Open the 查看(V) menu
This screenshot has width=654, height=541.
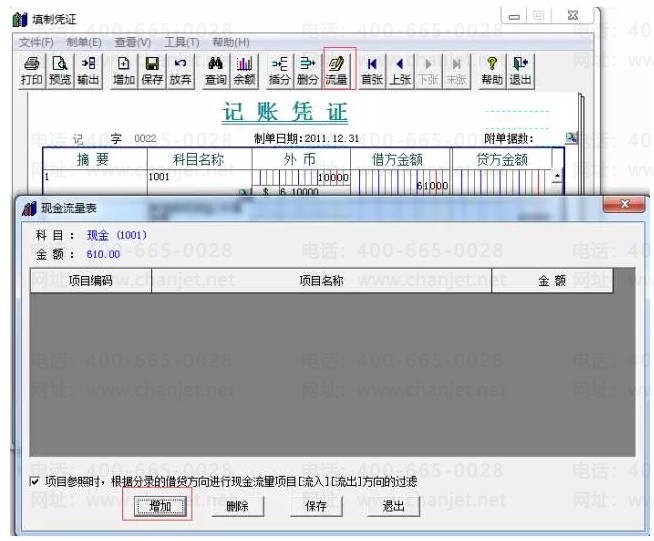click(133, 42)
